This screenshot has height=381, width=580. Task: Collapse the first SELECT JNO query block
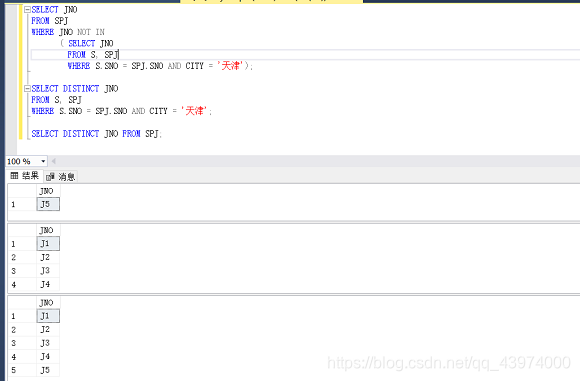tap(27, 10)
